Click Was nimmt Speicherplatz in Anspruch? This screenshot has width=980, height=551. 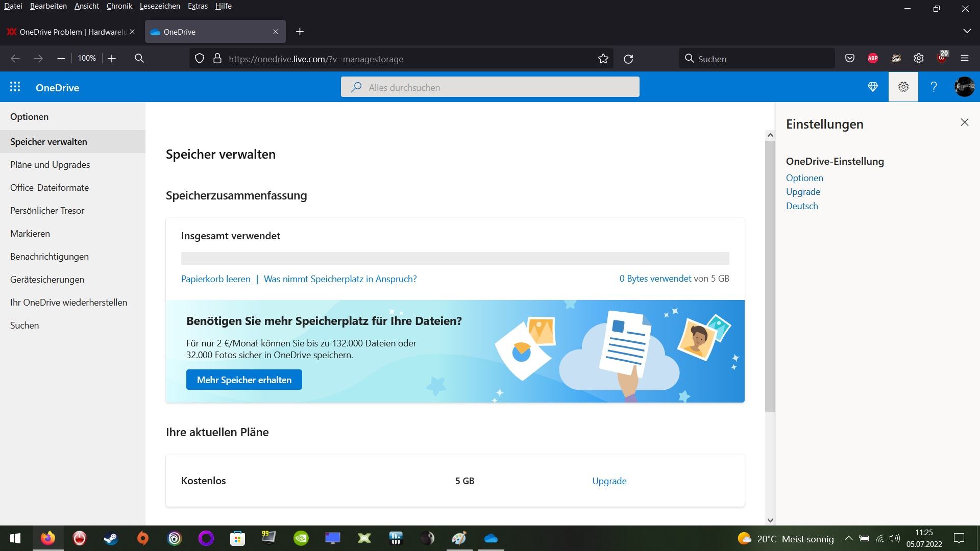coord(340,279)
